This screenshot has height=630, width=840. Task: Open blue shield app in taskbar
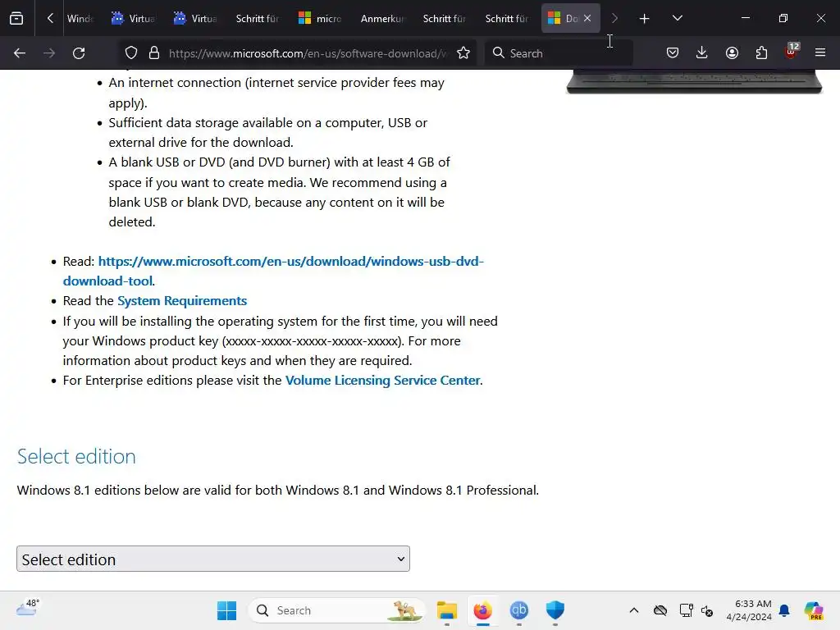pos(555,610)
